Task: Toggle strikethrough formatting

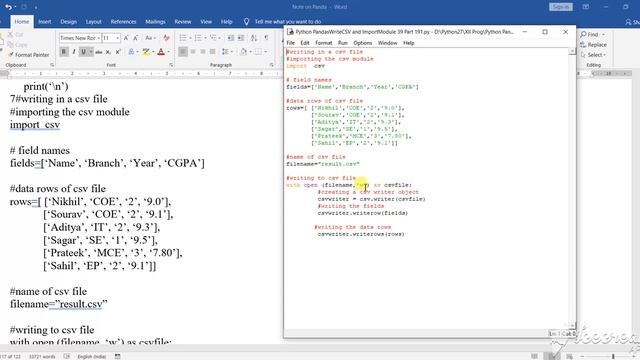Action: coord(98,52)
